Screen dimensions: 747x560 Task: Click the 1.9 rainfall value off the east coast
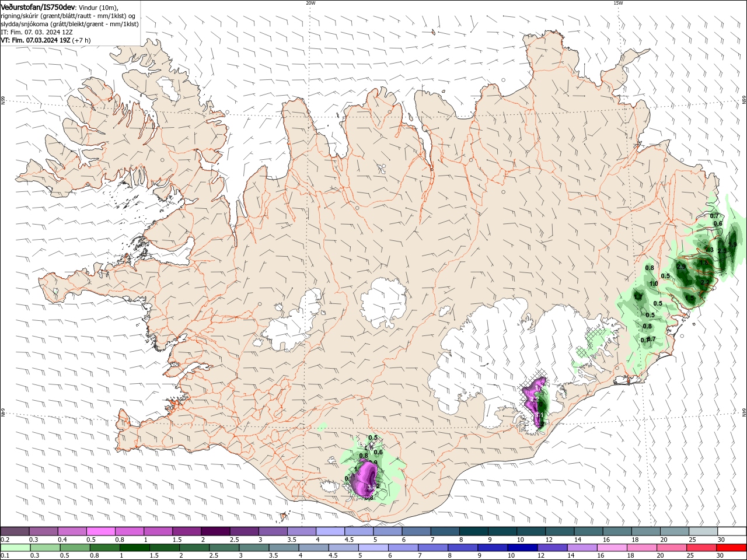point(732,245)
